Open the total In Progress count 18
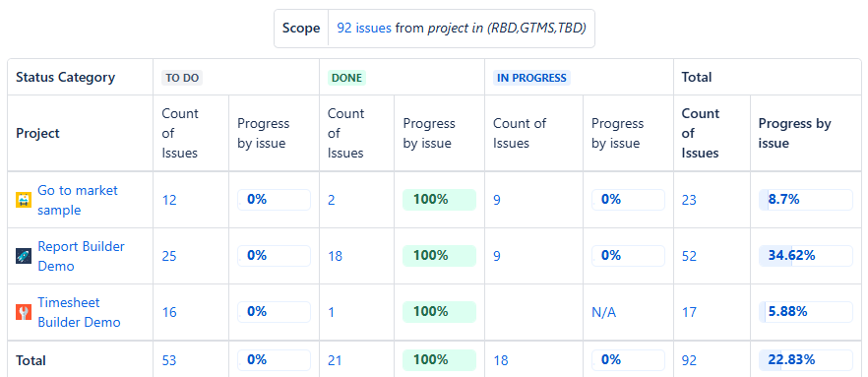This screenshot has width=868, height=377. coord(500,360)
